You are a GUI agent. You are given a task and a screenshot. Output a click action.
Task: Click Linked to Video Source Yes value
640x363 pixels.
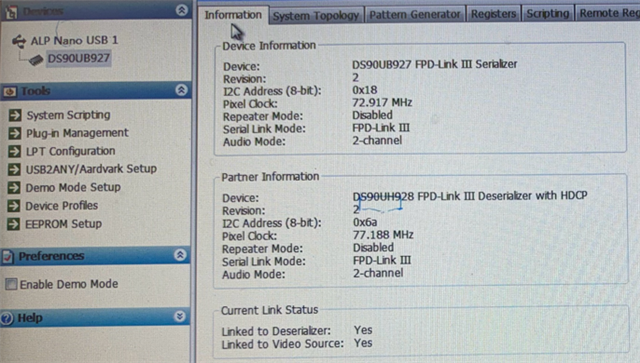(x=363, y=343)
